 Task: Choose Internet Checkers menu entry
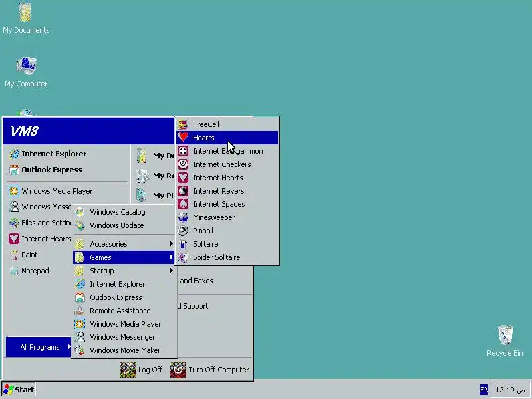(x=227, y=164)
